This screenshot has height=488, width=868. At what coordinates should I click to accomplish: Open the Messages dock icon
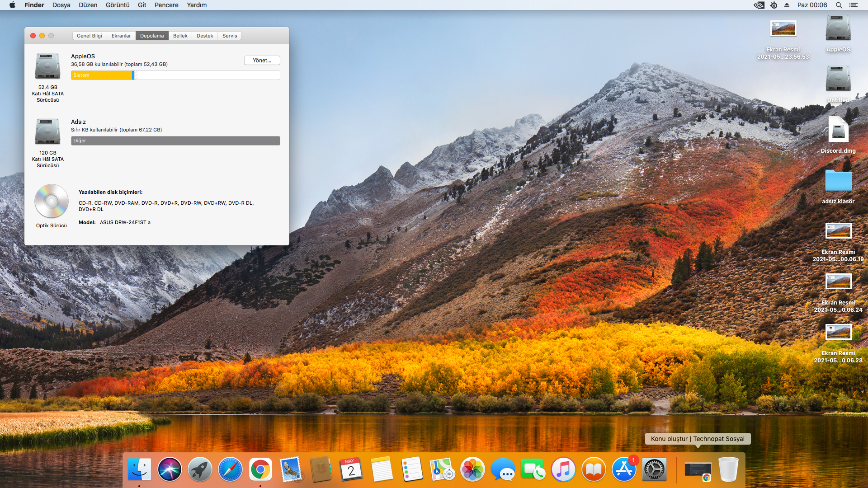click(503, 469)
